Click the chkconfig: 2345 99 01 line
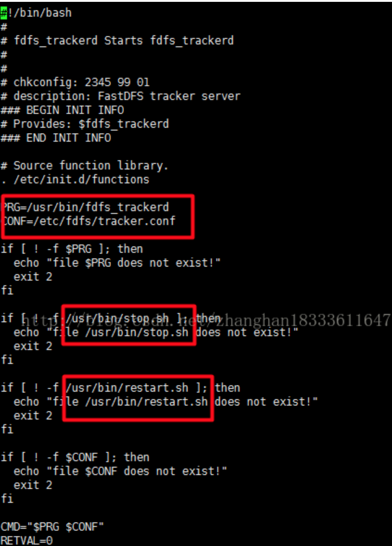The image size is (392, 546). coord(75,82)
